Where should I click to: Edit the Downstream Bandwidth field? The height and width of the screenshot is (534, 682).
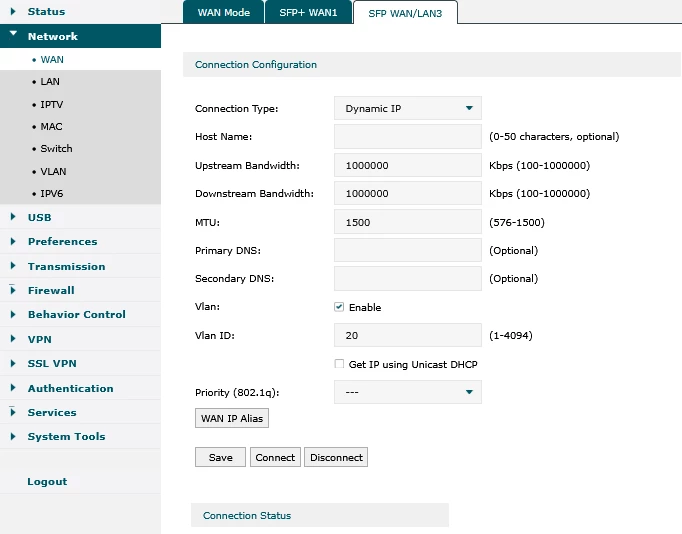(x=408, y=194)
